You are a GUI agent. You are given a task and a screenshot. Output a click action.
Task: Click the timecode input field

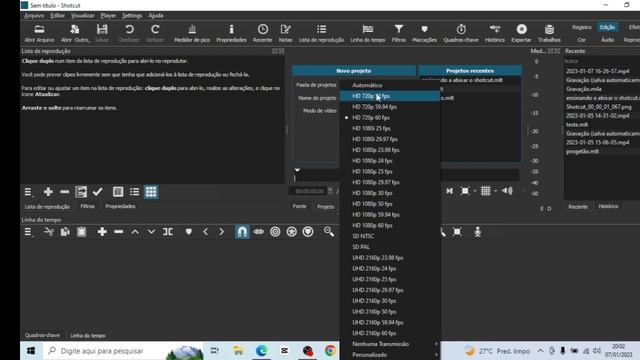309,191
